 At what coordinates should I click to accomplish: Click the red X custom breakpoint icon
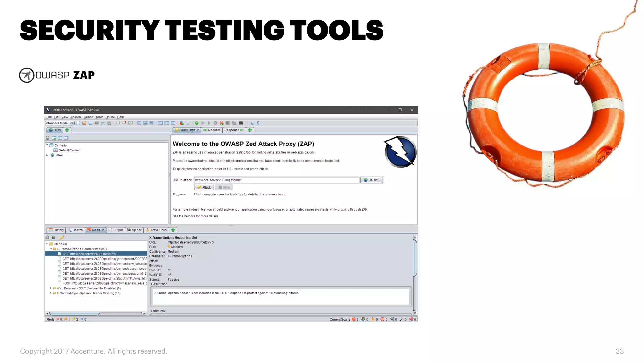pyautogui.click(x=222, y=123)
